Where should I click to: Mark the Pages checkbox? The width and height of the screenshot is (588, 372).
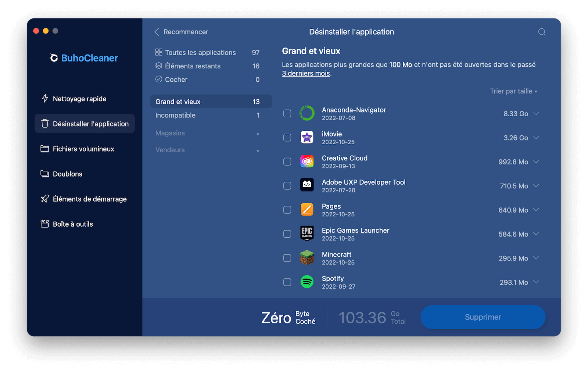(x=287, y=210)
